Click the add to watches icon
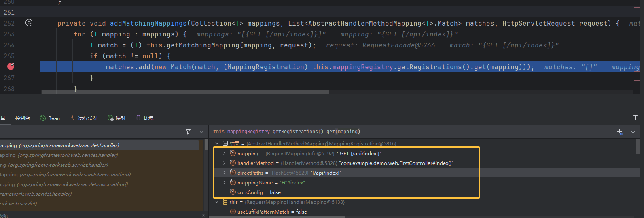This screenshot has width=644, height=218. pyautogui.click(x=620, y=132)
